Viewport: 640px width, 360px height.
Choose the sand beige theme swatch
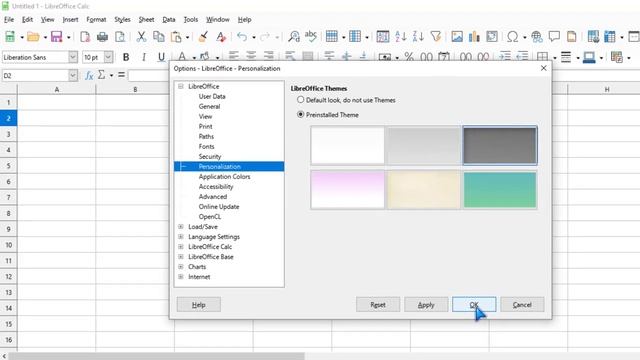(x=424, y=190)
